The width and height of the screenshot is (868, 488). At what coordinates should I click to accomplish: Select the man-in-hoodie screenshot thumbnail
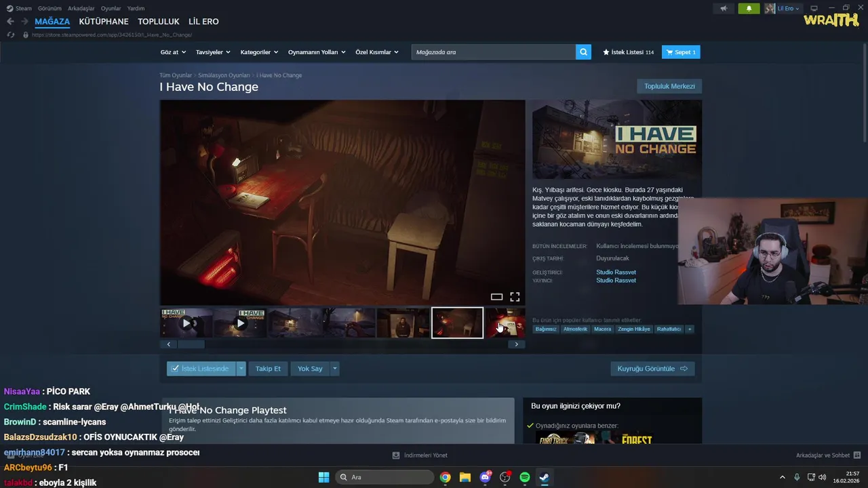(403, 323)
